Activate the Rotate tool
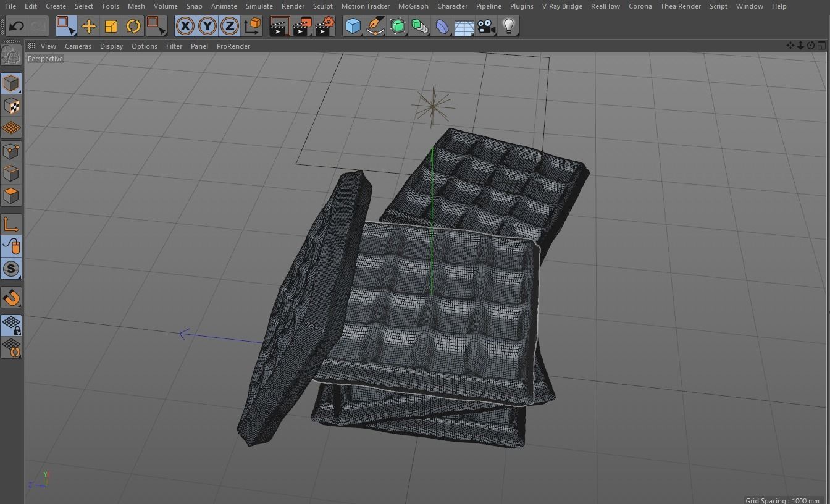This screenshot has width=830, height=504. (x=133, y=26)
